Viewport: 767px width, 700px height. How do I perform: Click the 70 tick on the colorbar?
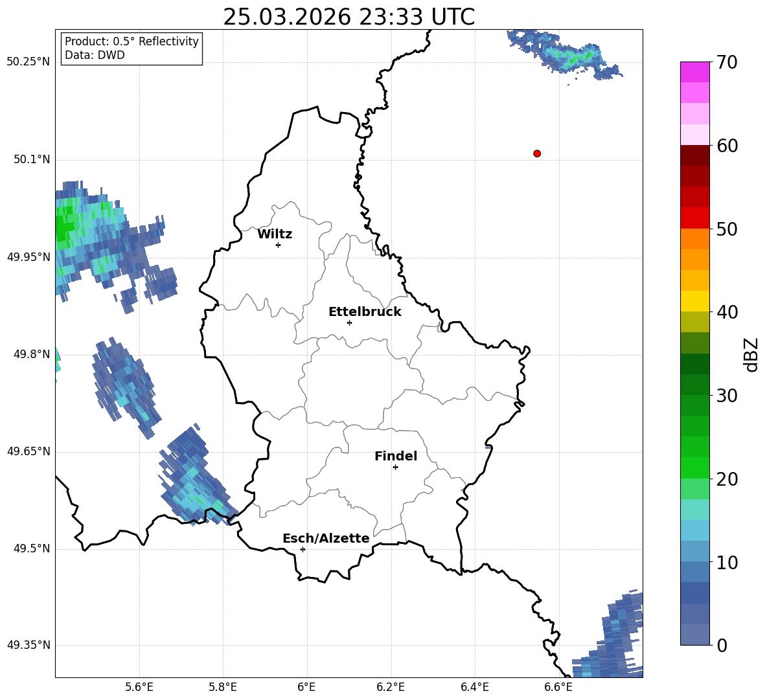(727, 63)
